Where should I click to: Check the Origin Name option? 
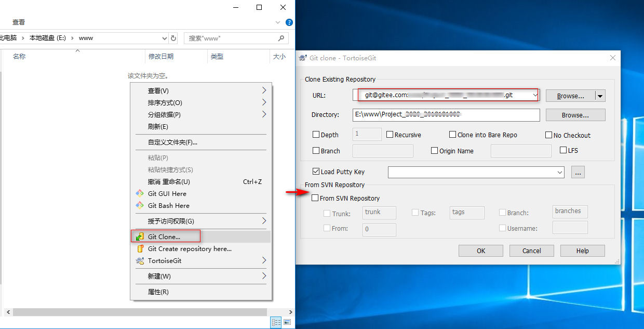point(435,151)
